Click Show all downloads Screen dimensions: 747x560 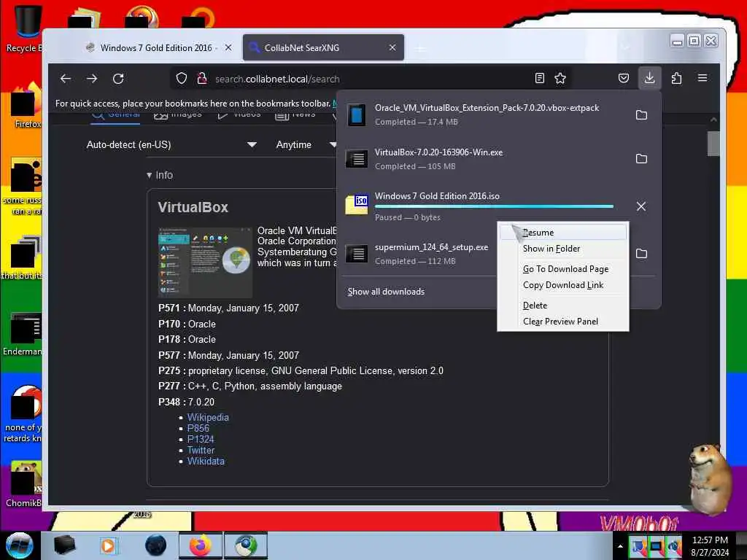pos(386,292)
